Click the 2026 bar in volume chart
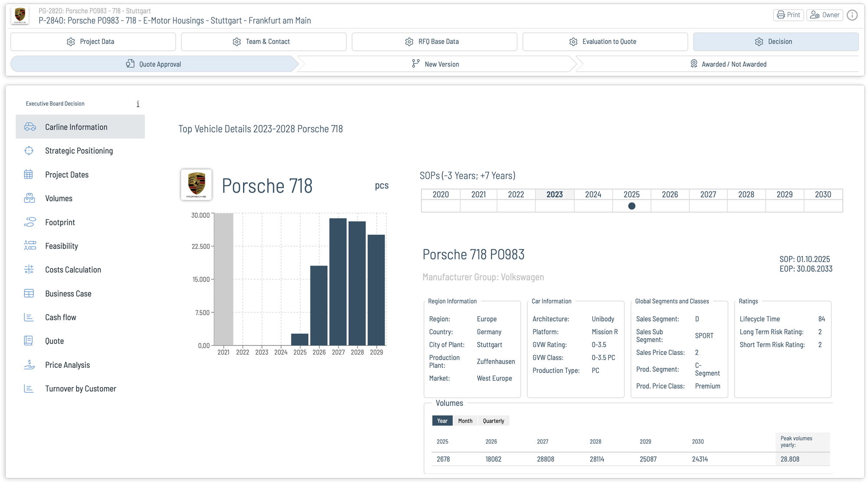 pos(319,306)
